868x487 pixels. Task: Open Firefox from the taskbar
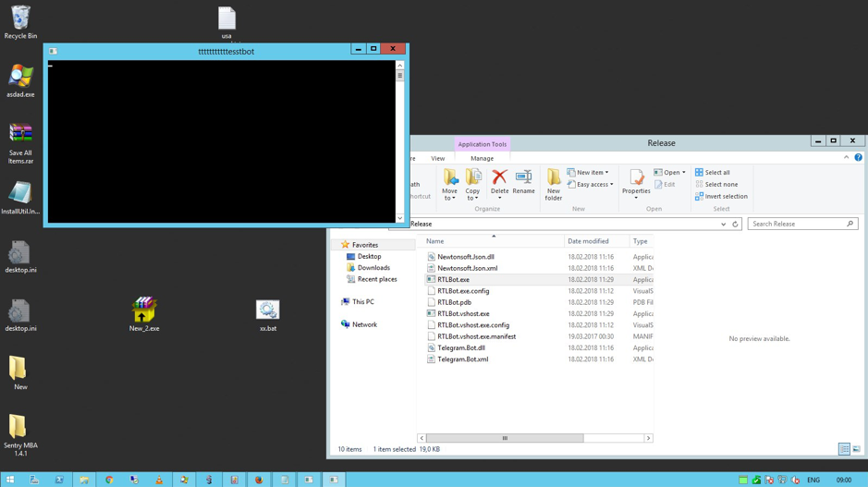(x=259, y=480)
